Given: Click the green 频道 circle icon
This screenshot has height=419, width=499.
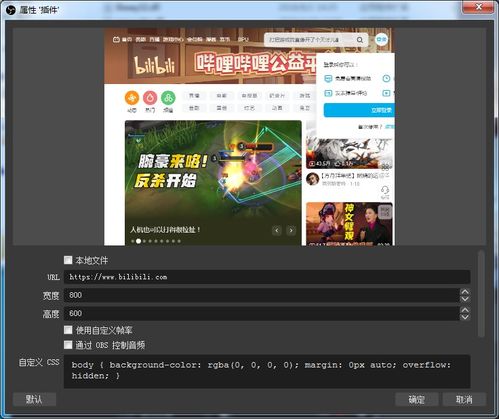Looking at the screenshot, I should (168, 98).
